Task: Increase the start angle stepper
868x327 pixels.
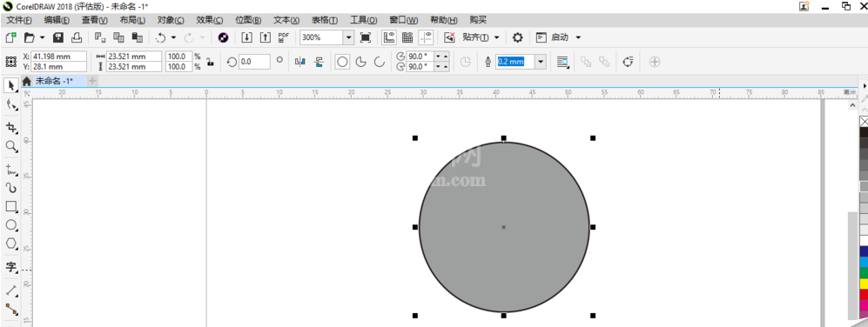Action: (446, 57)
